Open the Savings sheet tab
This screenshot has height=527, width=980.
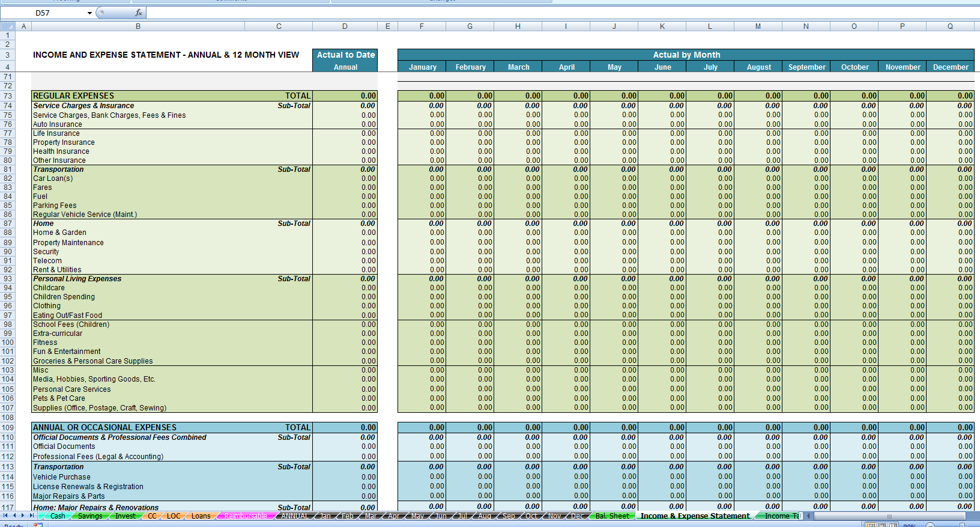click(90, 516)
